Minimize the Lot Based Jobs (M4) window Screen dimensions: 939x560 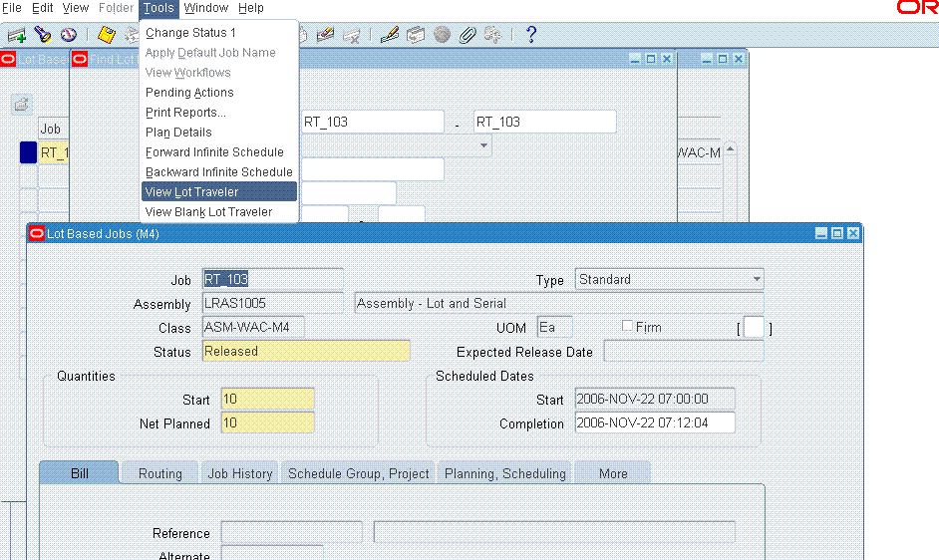821,233
